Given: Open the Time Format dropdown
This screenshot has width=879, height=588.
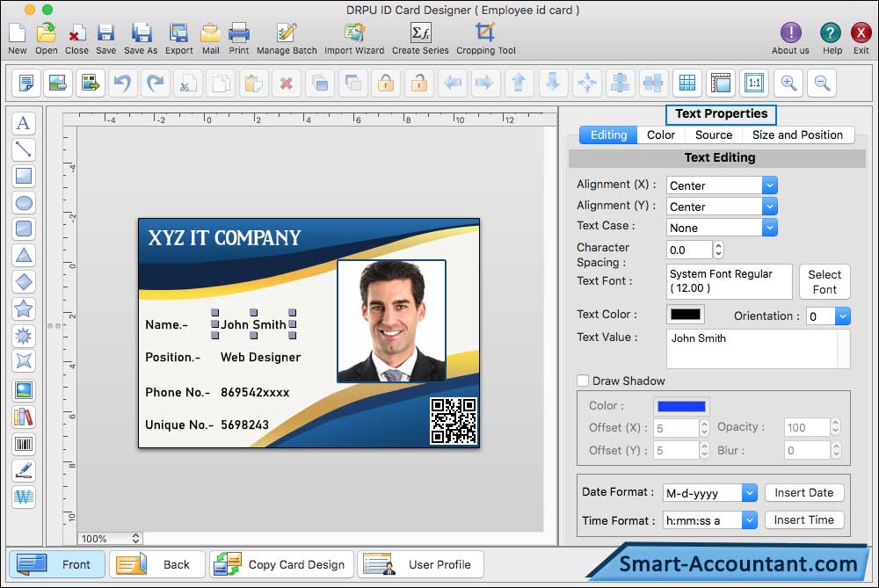Looking at the screenshot, I should (750, 520).
